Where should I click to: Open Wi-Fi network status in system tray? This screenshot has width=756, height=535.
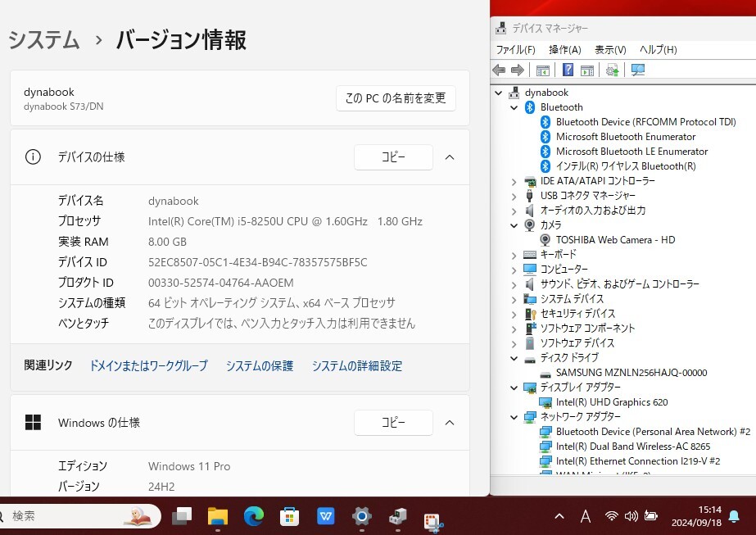(611, 517)
